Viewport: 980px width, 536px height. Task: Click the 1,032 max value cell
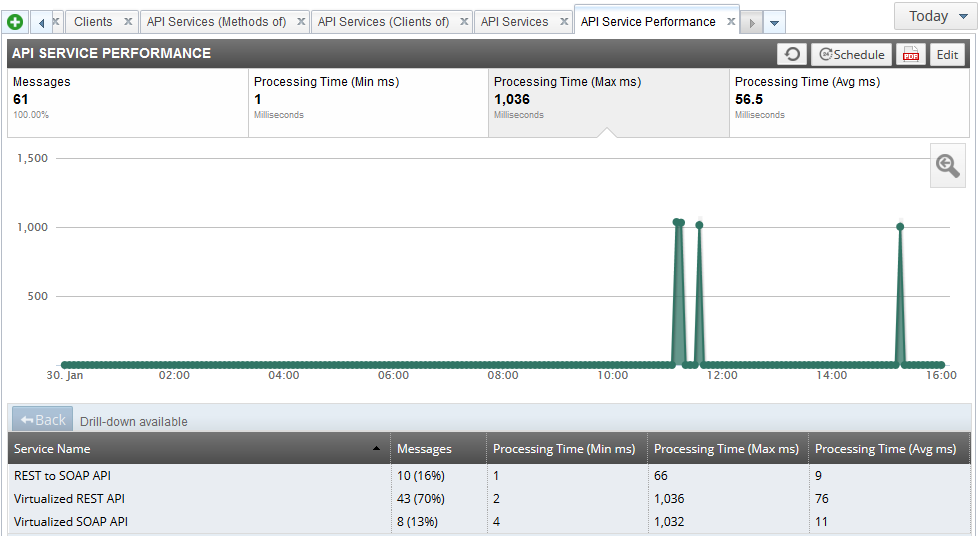click(x=669, y=522)
